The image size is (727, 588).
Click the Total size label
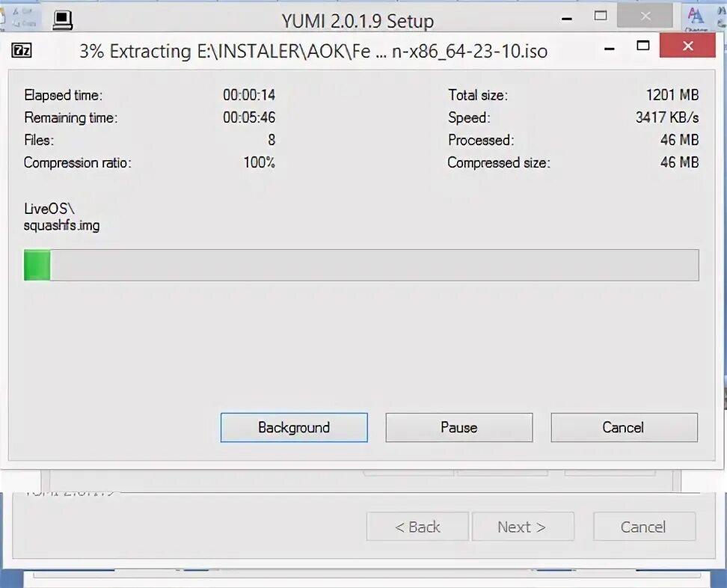pyautogui.click(x=478, y=95)
